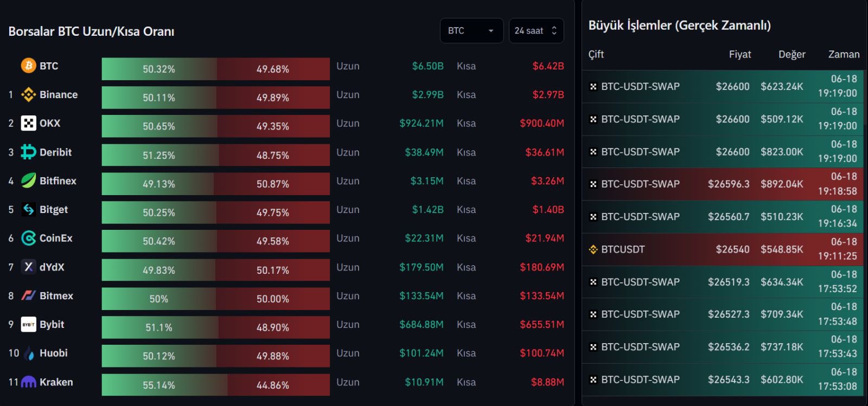Click the 50% long bar for Bitmex
Viewport: 868px width, 406px height.
click(159, 299)
